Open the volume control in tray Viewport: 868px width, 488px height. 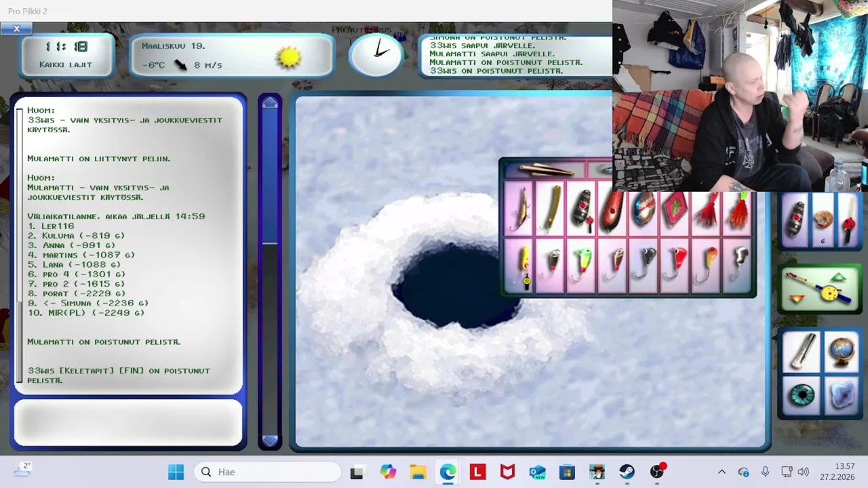[803, 472]
